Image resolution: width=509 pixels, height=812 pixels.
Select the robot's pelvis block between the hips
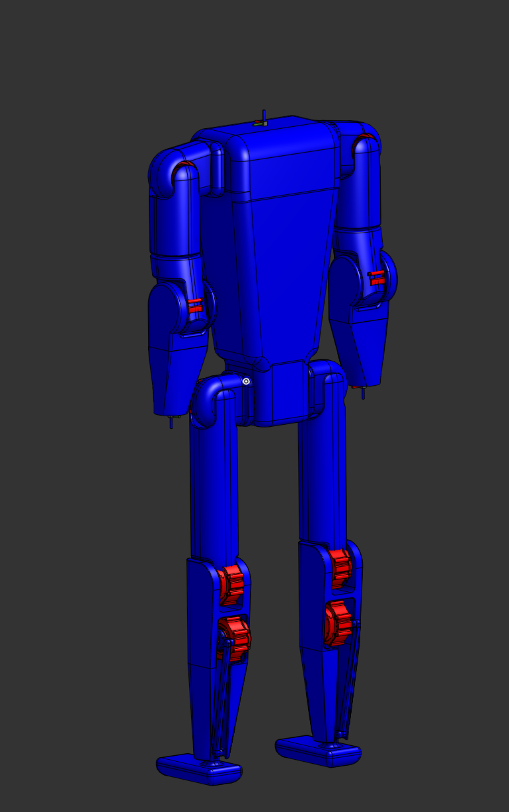280,392
